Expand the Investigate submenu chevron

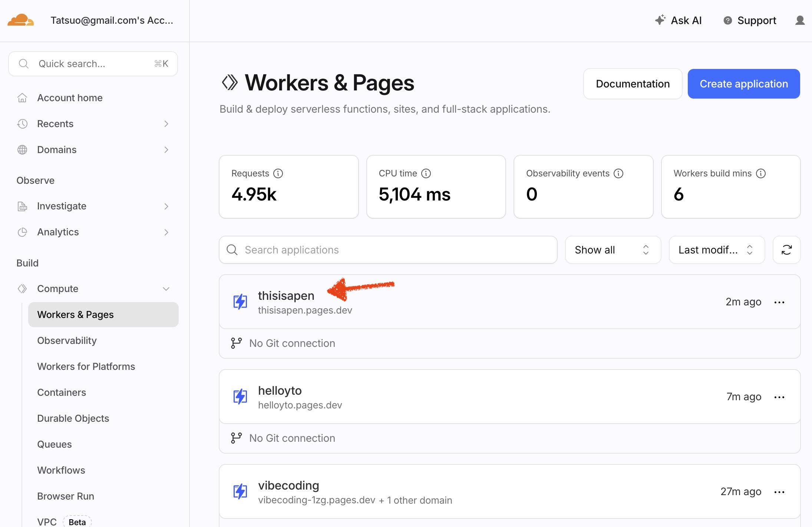click(x=166, y=206)
